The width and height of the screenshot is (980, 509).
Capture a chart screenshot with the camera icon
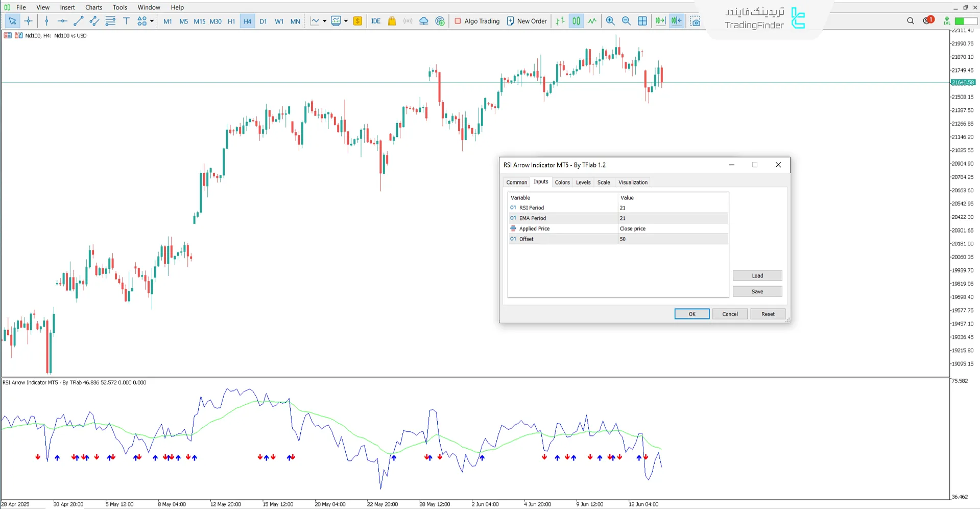[x=696, y=21]
